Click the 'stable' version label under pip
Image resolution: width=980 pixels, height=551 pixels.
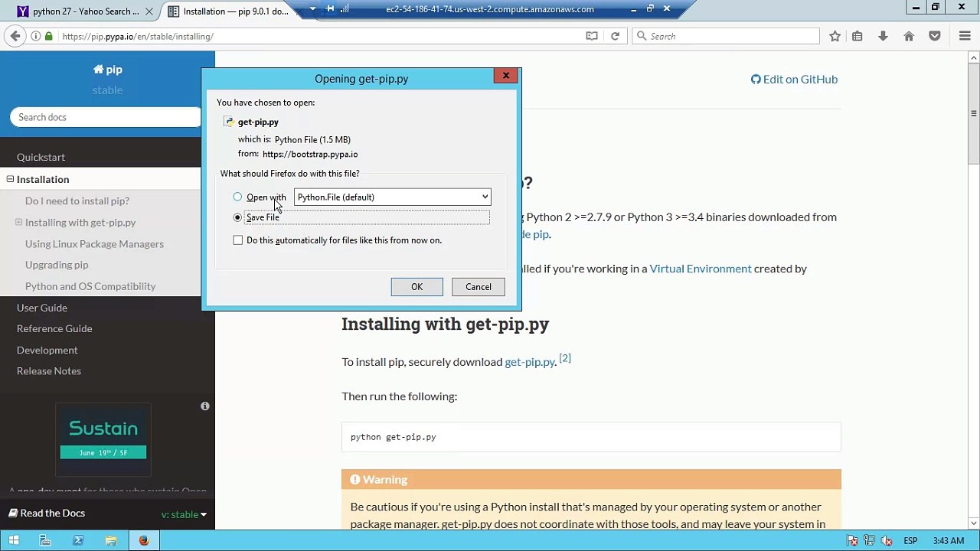point(107,90)
